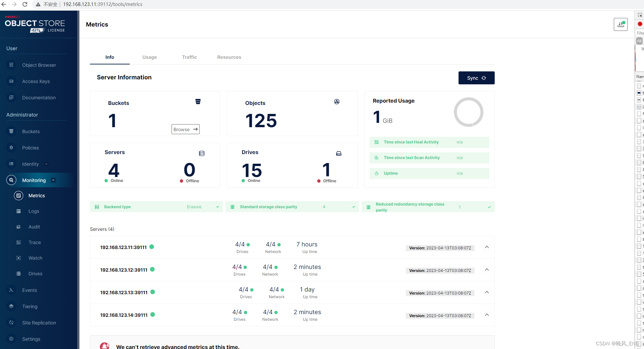Click the MinIO Object Store logo

tap(35, 24)
